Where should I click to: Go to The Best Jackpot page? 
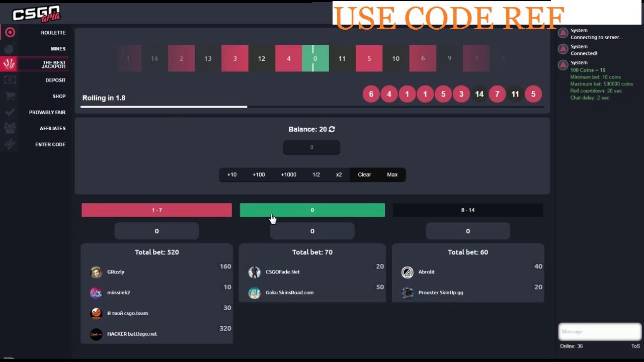53,64
